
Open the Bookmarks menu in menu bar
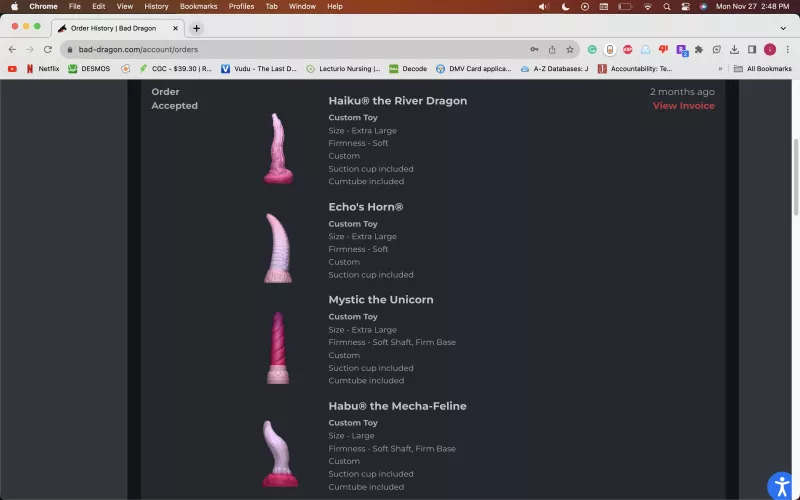point(198,6)
